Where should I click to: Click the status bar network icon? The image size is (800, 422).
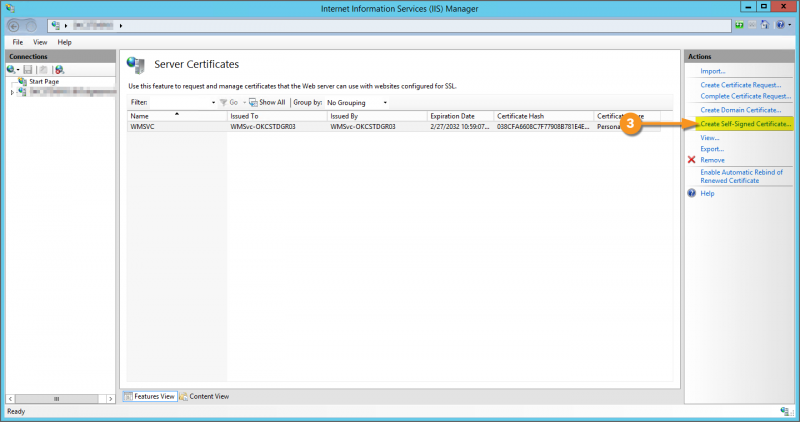pos(786,411)
